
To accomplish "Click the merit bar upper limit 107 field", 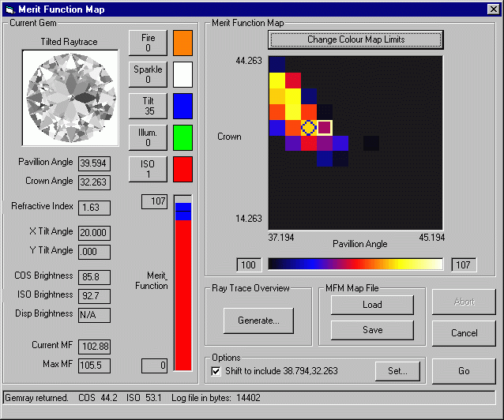I will pyautogui.click(x=154, y=201).
